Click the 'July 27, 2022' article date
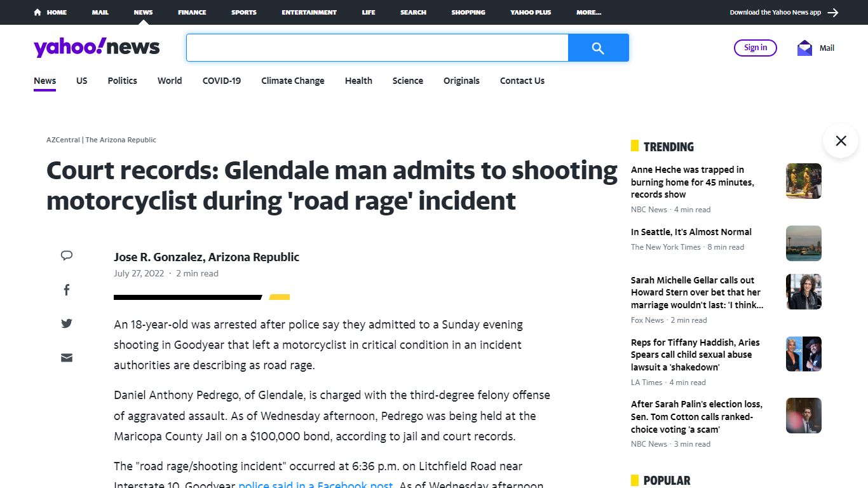This screenshot has height=488, width=868. [x=139, y=274]
